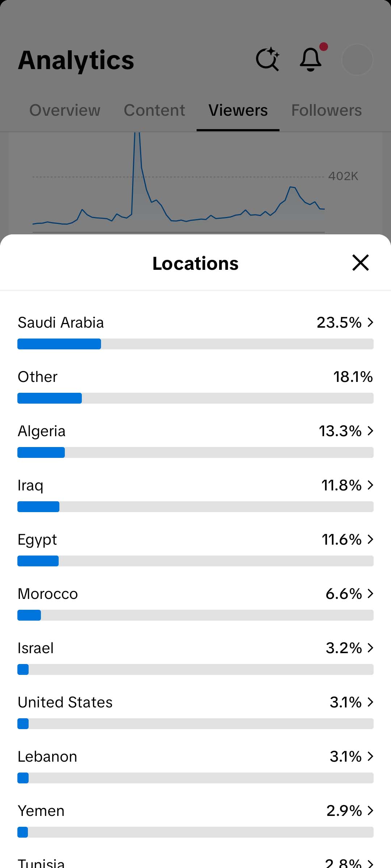
Task: Expand Israel location chevron
Action: (370, 648)
